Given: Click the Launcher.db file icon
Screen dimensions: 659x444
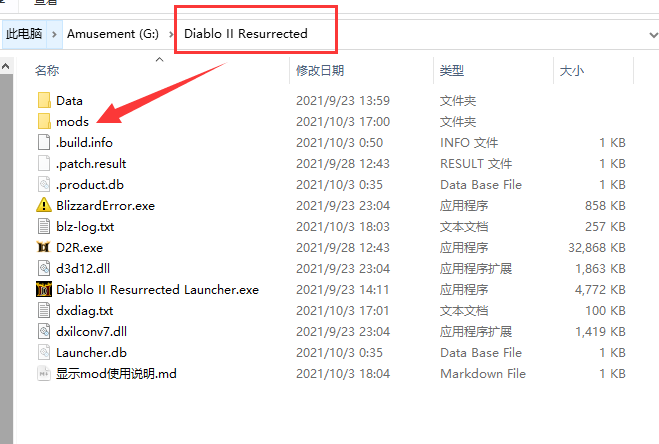Looking at the screenshot, I should 44,353.
